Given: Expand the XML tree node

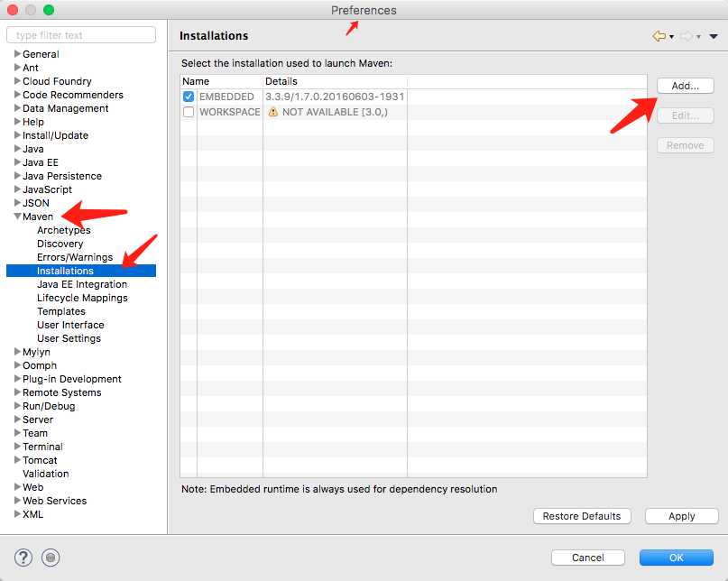Looking at the screenshot, I should coord(17,514).
